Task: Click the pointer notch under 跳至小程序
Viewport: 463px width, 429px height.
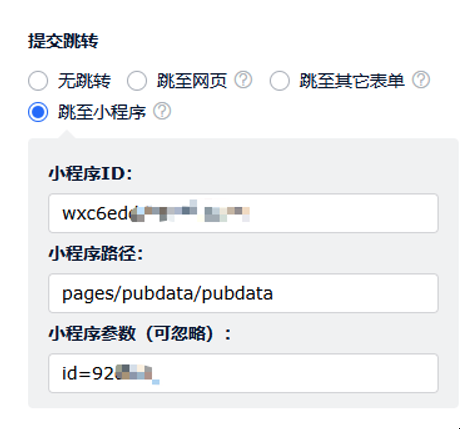Action: point(67,134)
